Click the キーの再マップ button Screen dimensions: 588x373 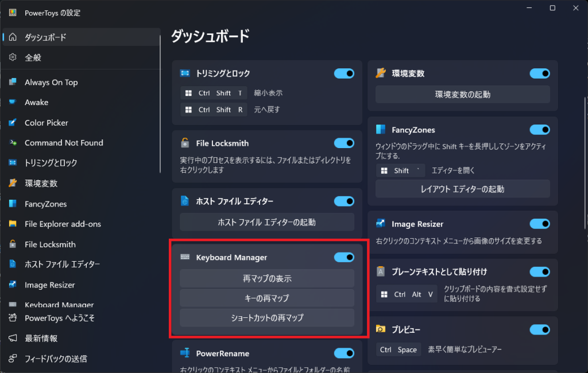coord(267,298)
